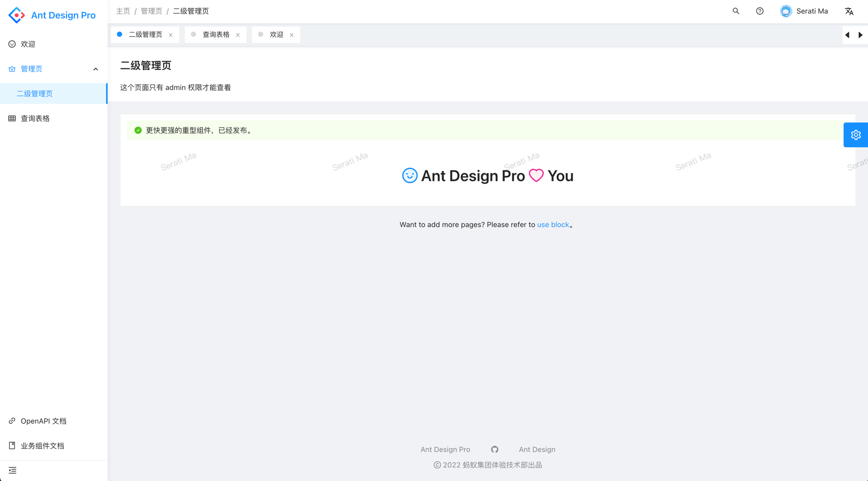This screenshot has width=868, height=481.
Task: Select 二级管理页 in the sidebar
Action: 54,94
